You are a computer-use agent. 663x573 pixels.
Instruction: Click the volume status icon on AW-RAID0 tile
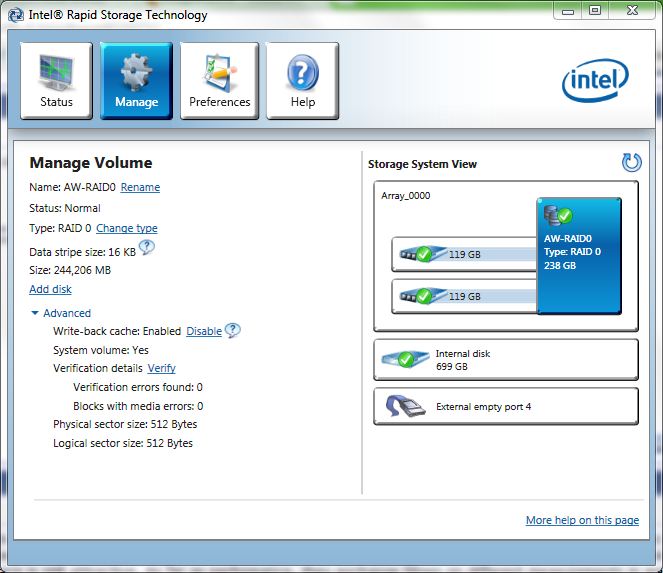pyautogui.click(x=558, y=215)
